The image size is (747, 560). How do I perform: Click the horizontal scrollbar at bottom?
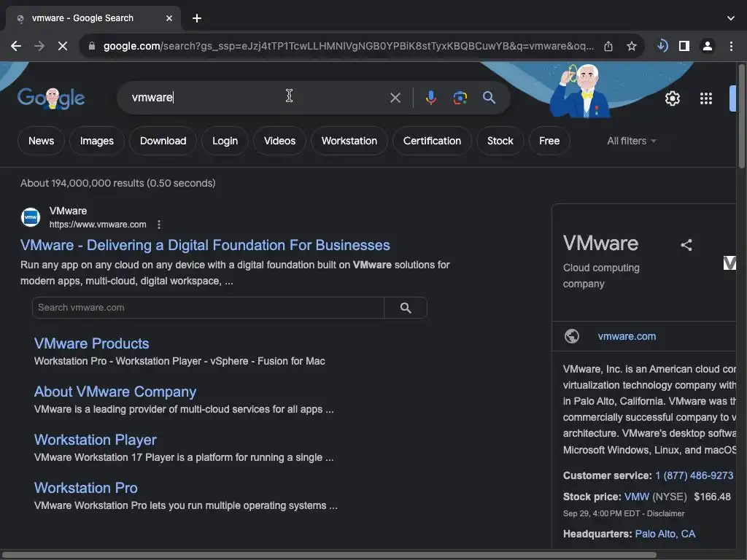[329, 555]
